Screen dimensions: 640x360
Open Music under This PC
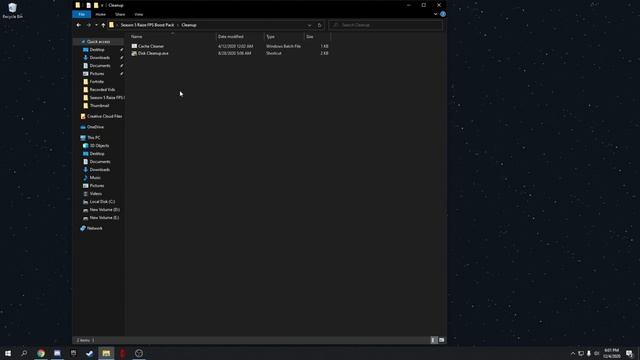[95, 178]
